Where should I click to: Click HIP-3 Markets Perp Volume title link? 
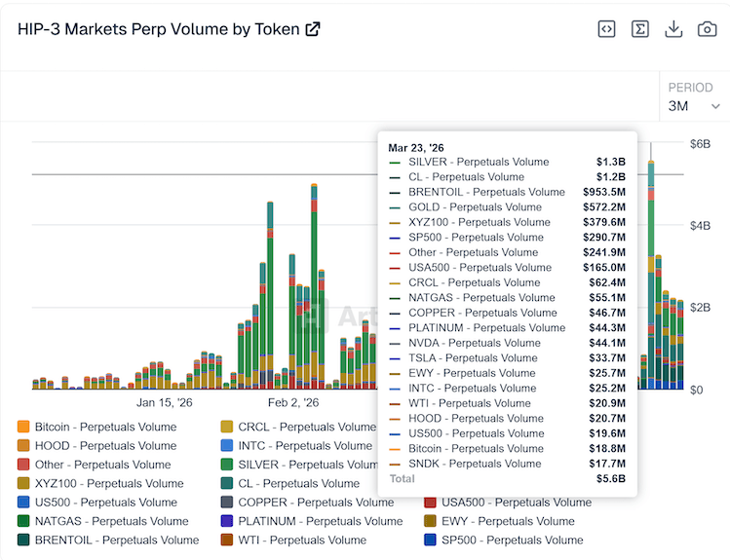(x=160, y=29)
